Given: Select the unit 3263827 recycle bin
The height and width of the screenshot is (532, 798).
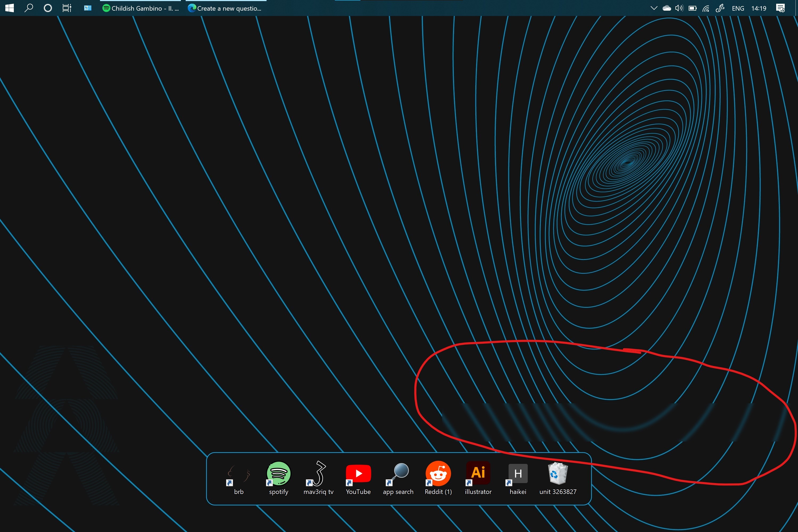Looking at the screenshot, I should point(558,478).
